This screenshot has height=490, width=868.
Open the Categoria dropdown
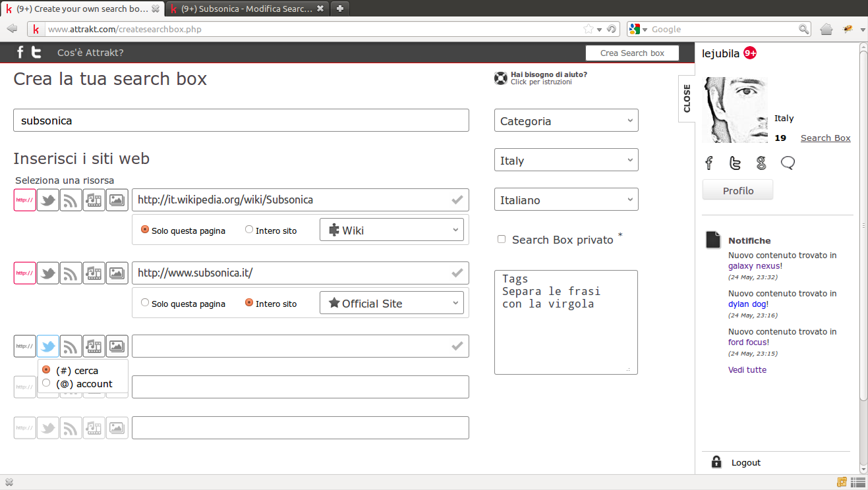(566, 121)
